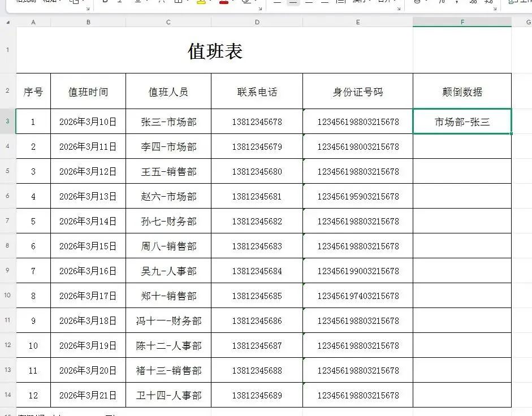This screenshot has width=532, height=416.
Task: Click phone cell 13812345688
Action: click(257, 370)
